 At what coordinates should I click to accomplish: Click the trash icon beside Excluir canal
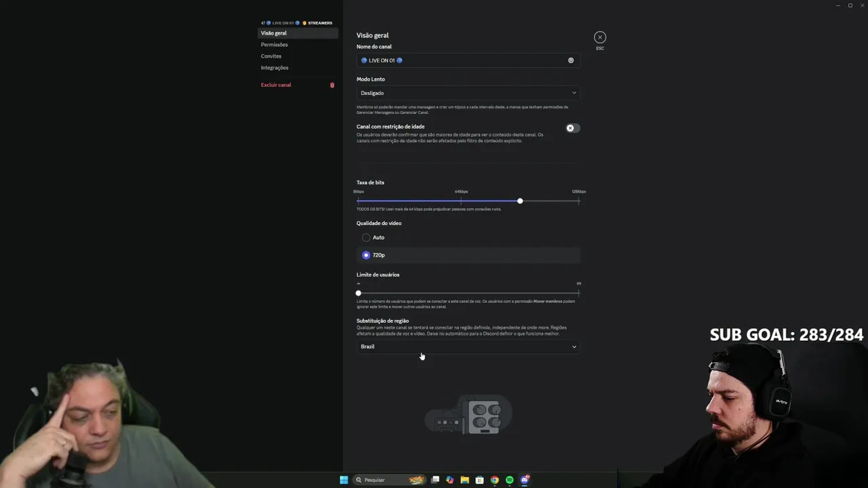(332, 85)
